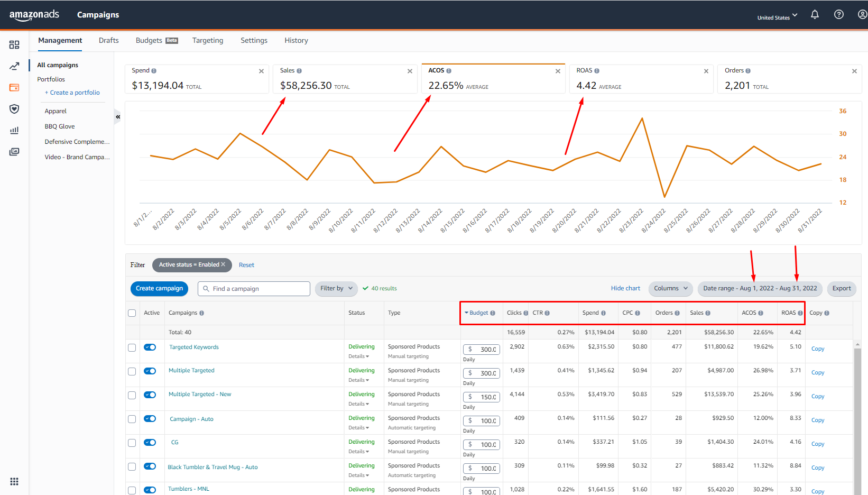This screenshot has height=495, width=868.
Task: Click the Create campaign button
Action: 159,289
